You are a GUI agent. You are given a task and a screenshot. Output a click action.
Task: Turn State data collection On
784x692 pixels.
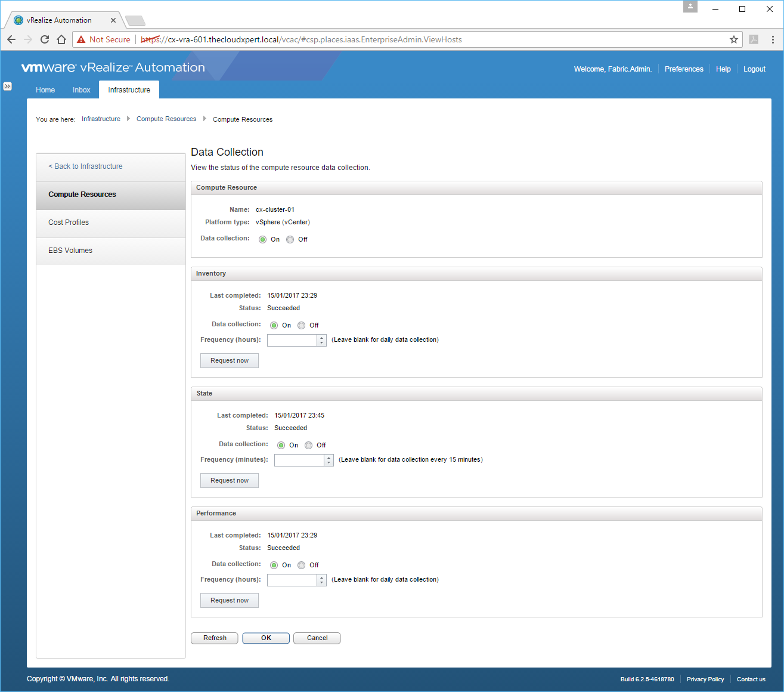pos(281,445)
